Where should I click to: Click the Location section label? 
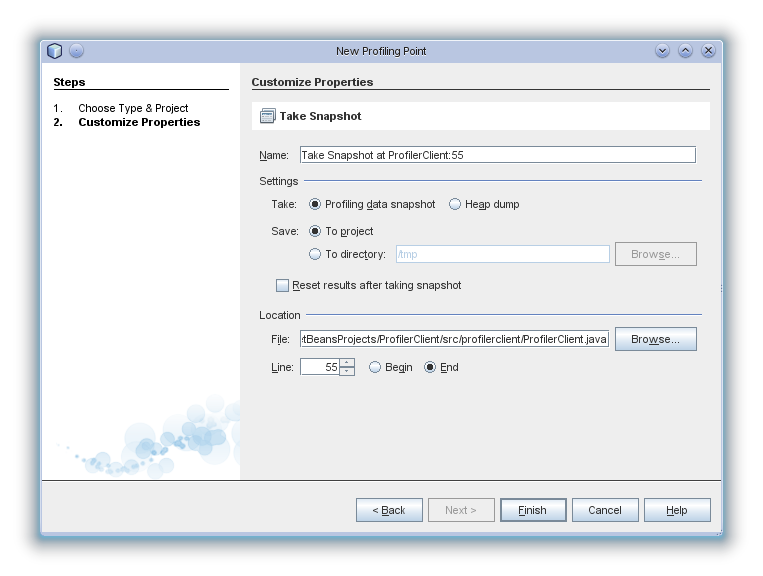280,315
